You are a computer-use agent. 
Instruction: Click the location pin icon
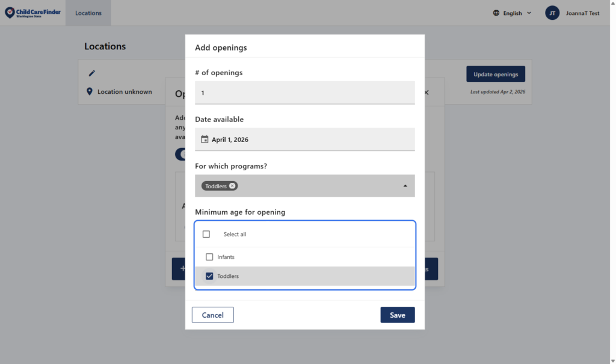click(x=90, y=91)
